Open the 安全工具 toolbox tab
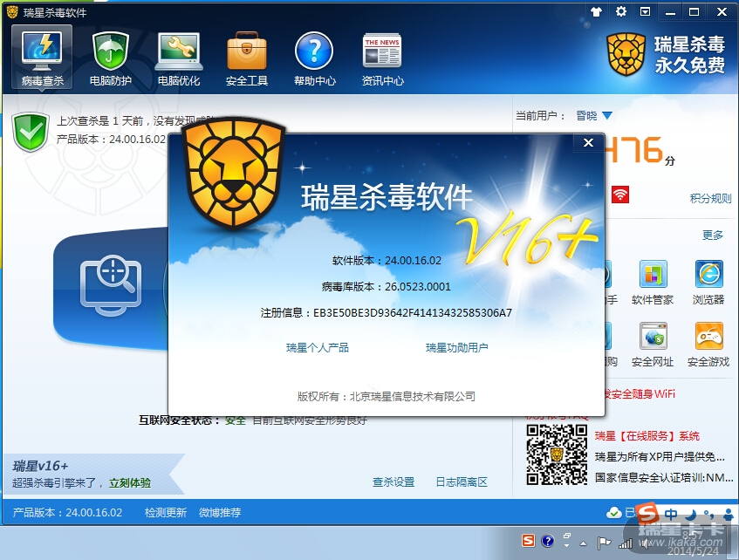The width and height of the screenshot is (739, 560). click(x=247, y=59)
